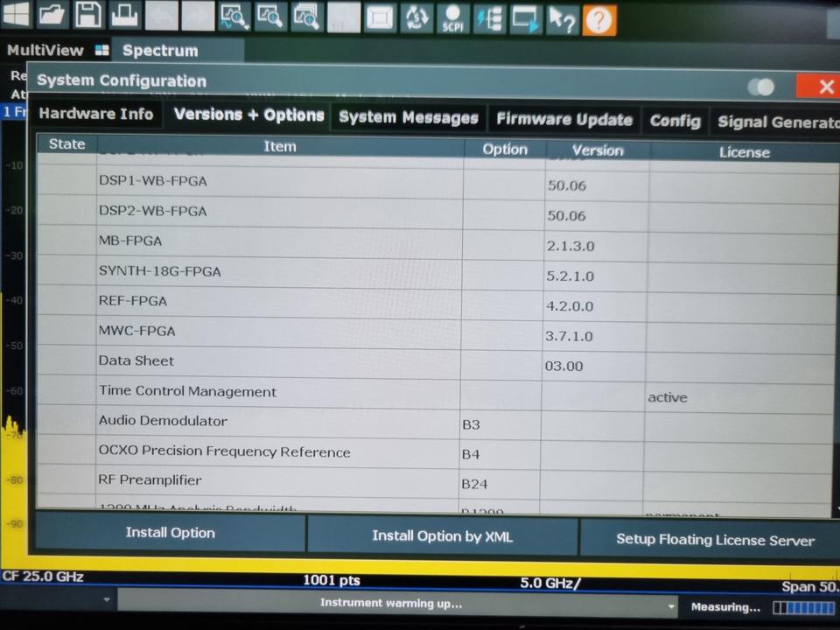Open the System Messages tab

[x=409, y=117]
